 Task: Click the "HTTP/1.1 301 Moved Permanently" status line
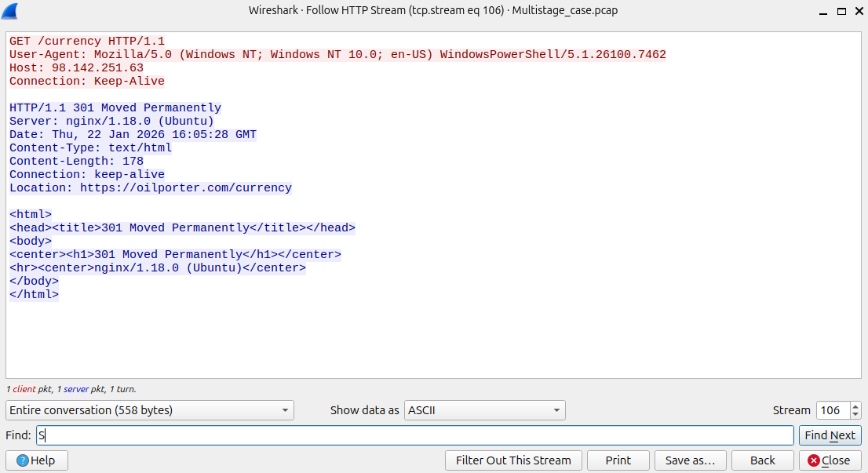[115, 108]
